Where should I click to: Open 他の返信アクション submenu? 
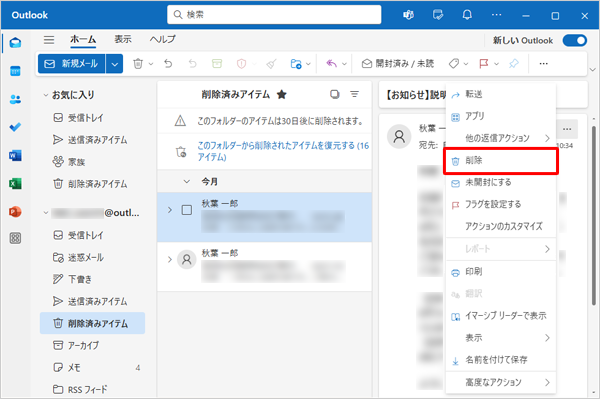[501, 138]
